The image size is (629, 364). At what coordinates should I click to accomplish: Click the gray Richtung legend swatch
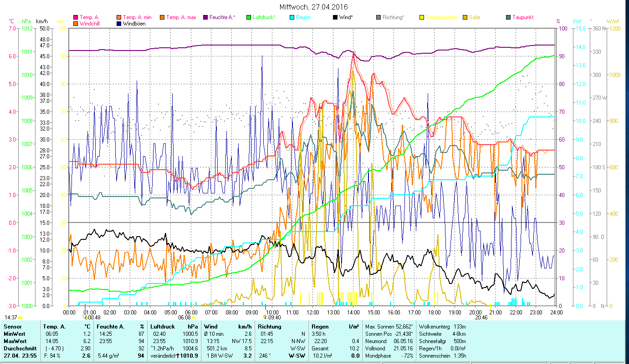click(379, 17)
